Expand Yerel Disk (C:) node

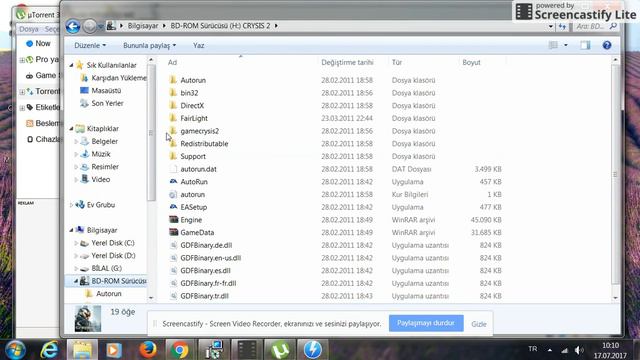tap(76, 243)
